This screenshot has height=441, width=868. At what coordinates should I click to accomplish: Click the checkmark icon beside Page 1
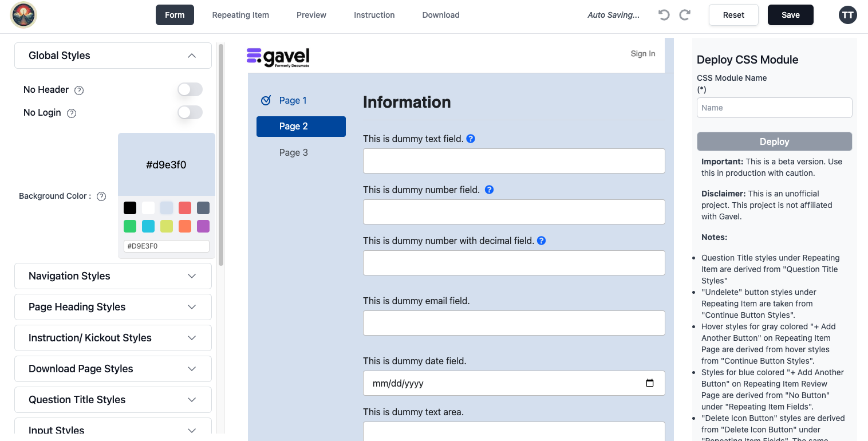[266, 101]
